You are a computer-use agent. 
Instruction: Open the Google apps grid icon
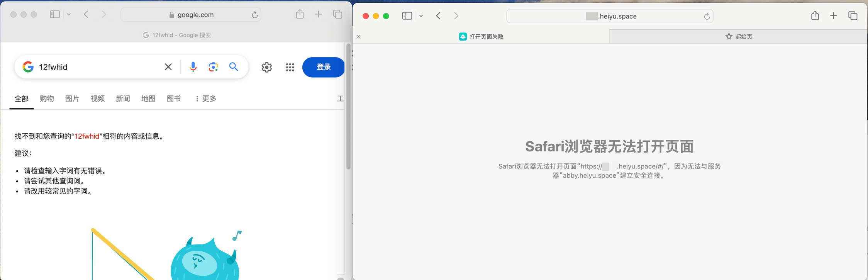(x=290, y=67)
